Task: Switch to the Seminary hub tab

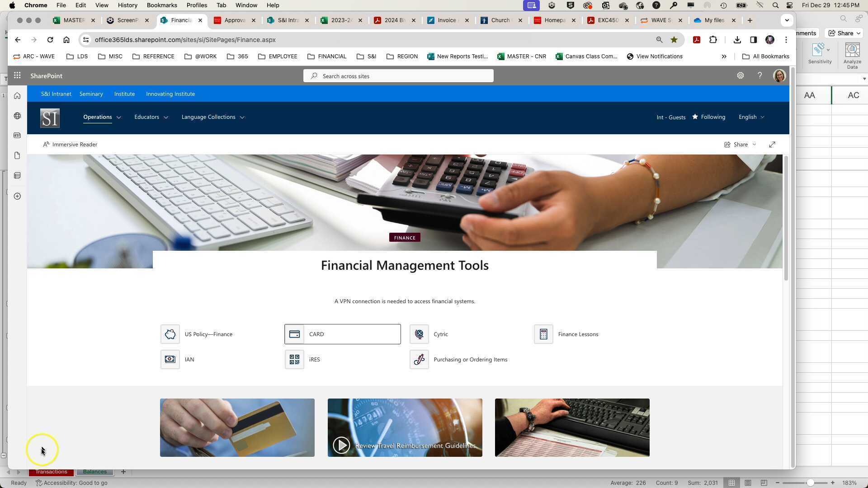Action: click(x=91, y=94)
